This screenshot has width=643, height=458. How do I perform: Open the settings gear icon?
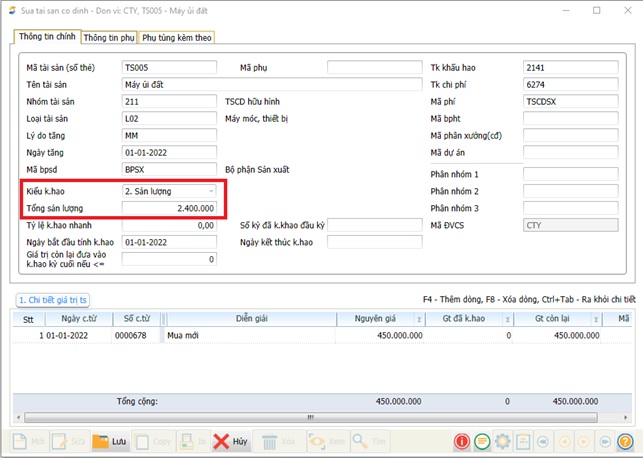coord(502,441)
